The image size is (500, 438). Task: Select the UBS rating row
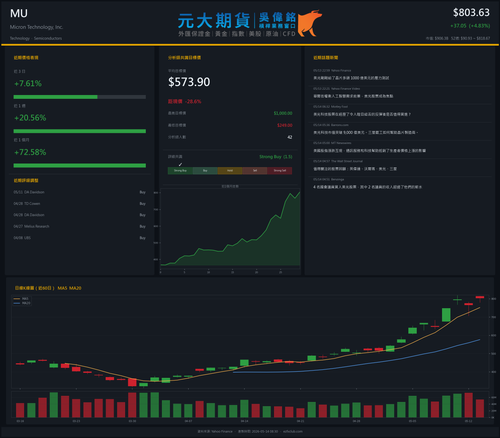tap(80, 238)
